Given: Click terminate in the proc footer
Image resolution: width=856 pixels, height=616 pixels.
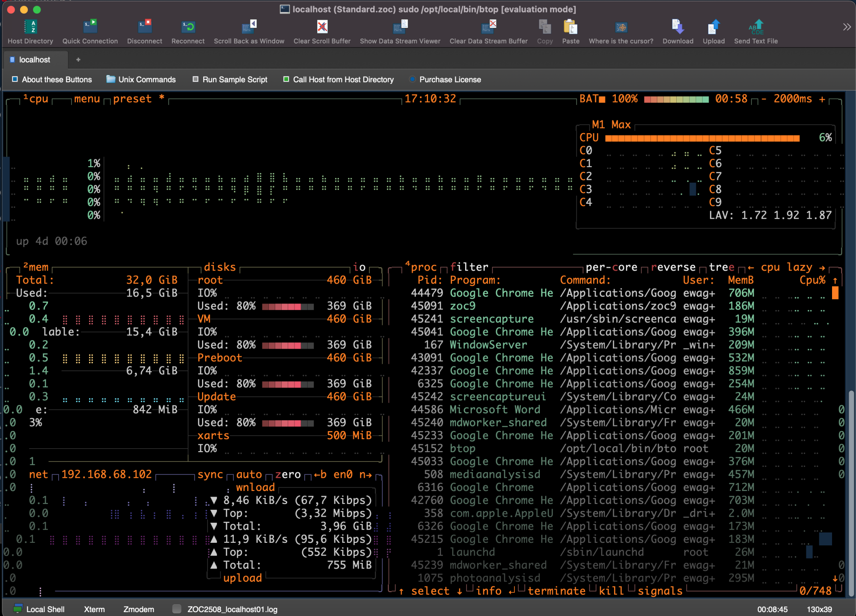Looking at the screenshot, I should pos(556,591).
